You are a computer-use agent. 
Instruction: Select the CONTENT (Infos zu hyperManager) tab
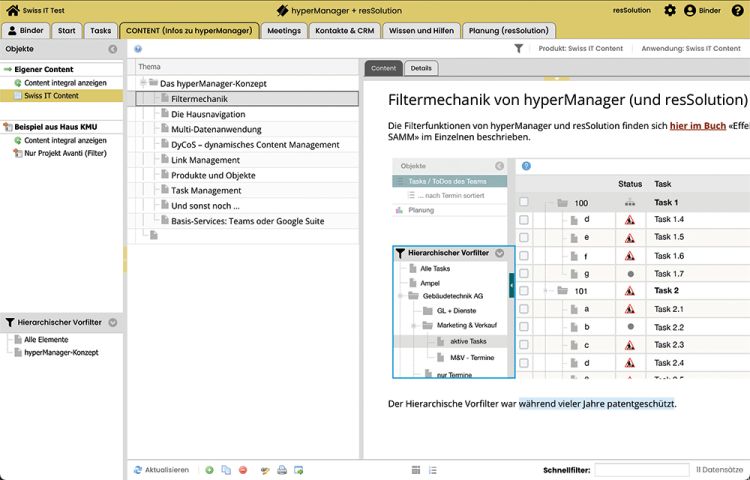pyautogui.click(x=189, y=31)
